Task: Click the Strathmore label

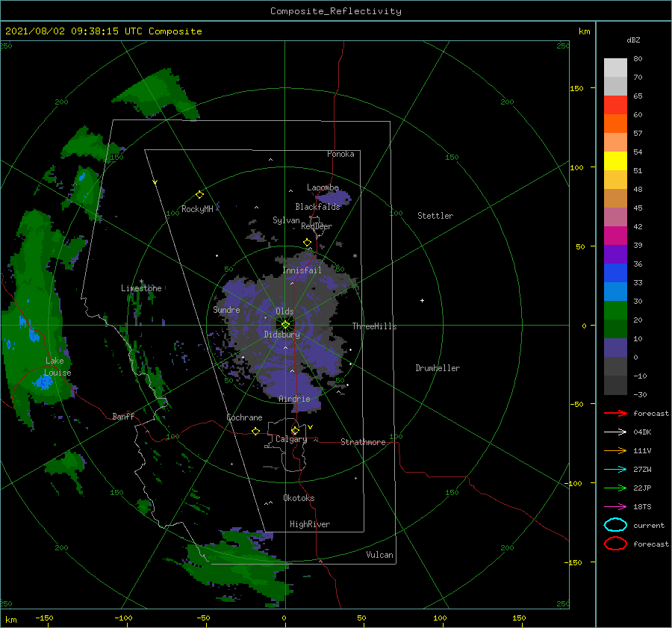Action: point(363,442)
